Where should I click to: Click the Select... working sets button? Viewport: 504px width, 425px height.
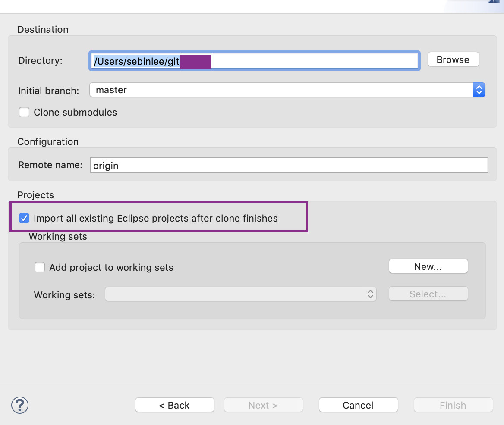(x=428, y=294)
